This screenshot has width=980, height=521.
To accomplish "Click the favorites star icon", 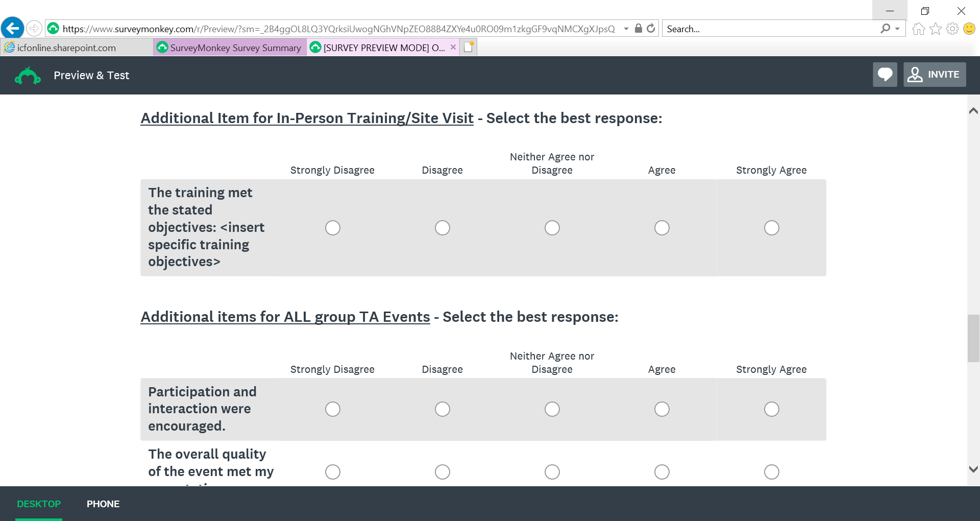I will click(x=935, y=29).
